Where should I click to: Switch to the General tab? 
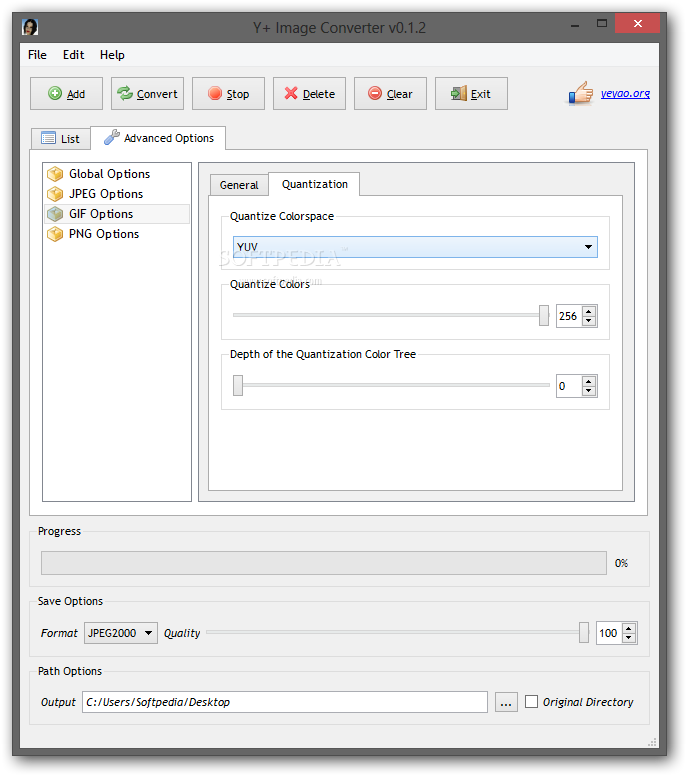pyautogui.click(x=239, y=185)
